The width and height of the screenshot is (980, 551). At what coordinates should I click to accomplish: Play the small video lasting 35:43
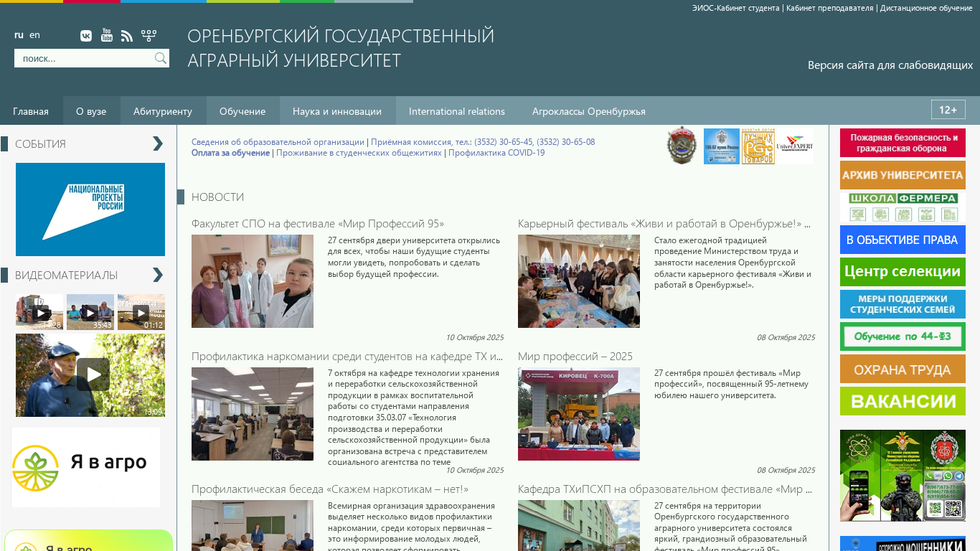90,312
